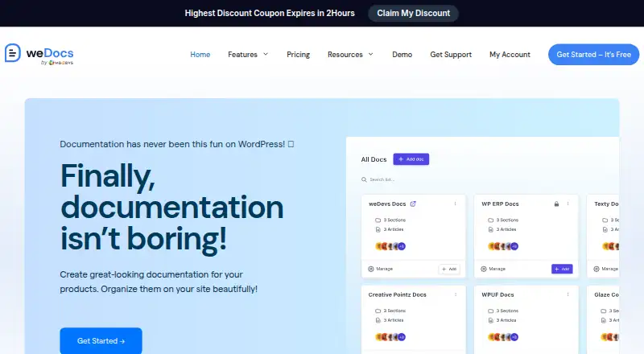Go to the Pricing page

point(298,55)
